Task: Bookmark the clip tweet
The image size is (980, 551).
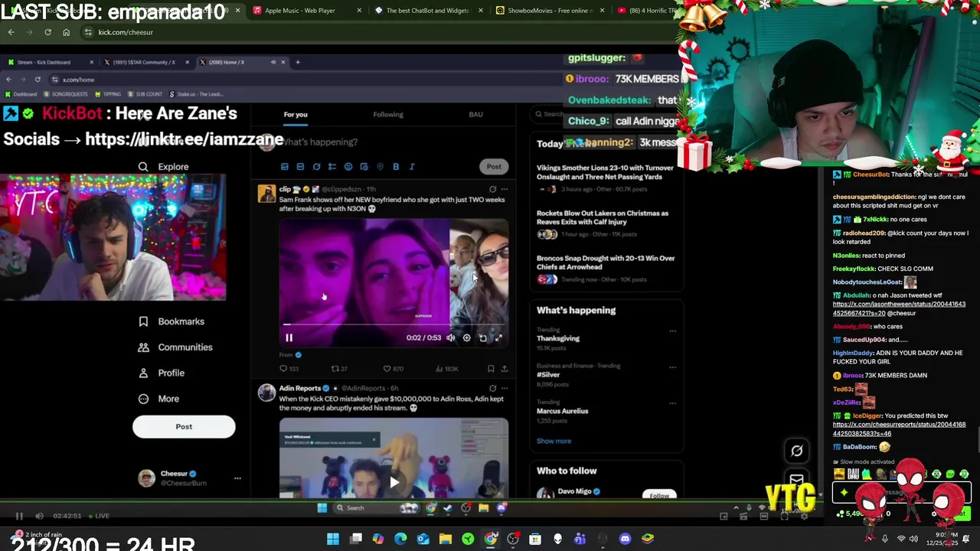Action: click(491, 369)
